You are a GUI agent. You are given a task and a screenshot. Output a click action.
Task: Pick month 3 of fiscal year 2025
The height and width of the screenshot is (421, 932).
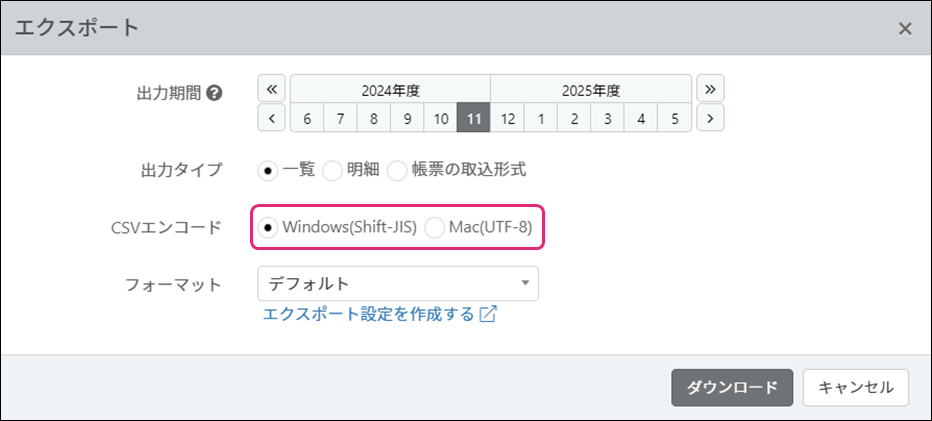(x=607, y=118)
